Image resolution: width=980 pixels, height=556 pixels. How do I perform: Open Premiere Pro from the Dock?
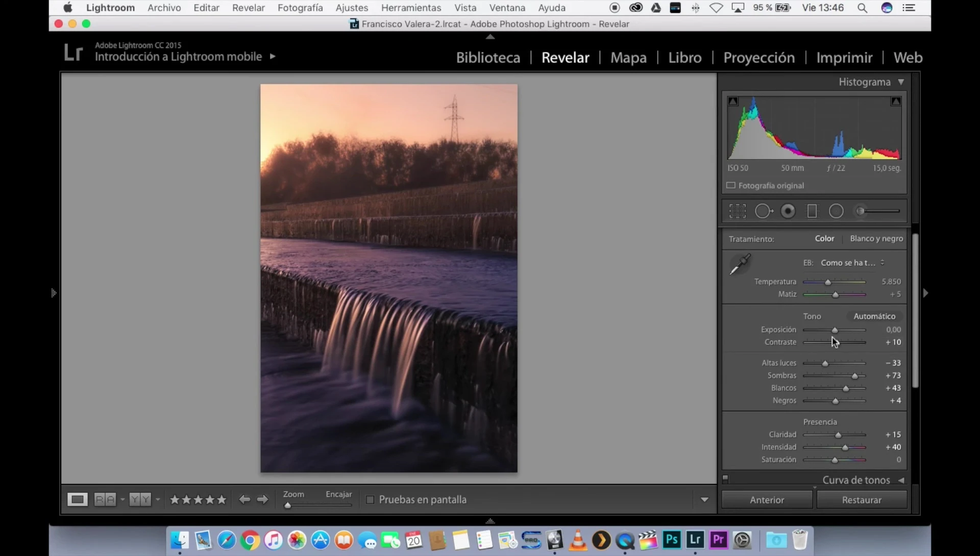point(719,540)
